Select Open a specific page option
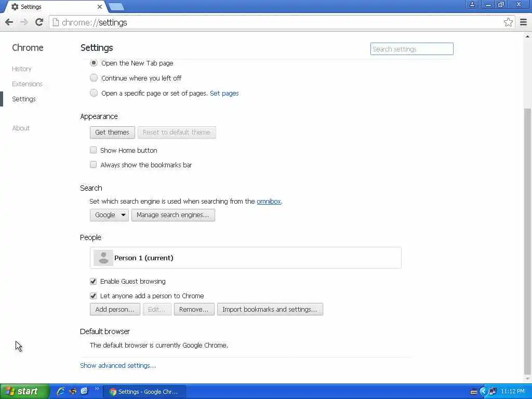The width and height of the screenshot is (532, 399). (94, 92)
